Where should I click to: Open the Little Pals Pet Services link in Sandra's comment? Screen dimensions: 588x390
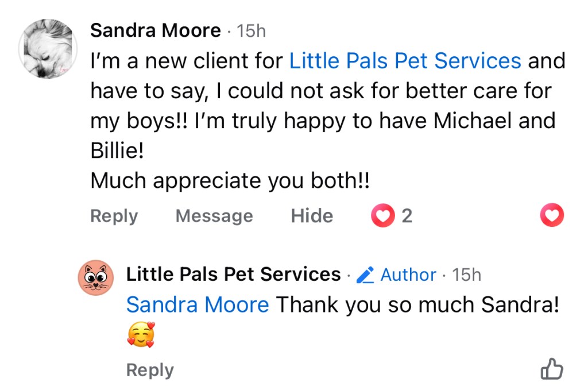click(405, 60)
